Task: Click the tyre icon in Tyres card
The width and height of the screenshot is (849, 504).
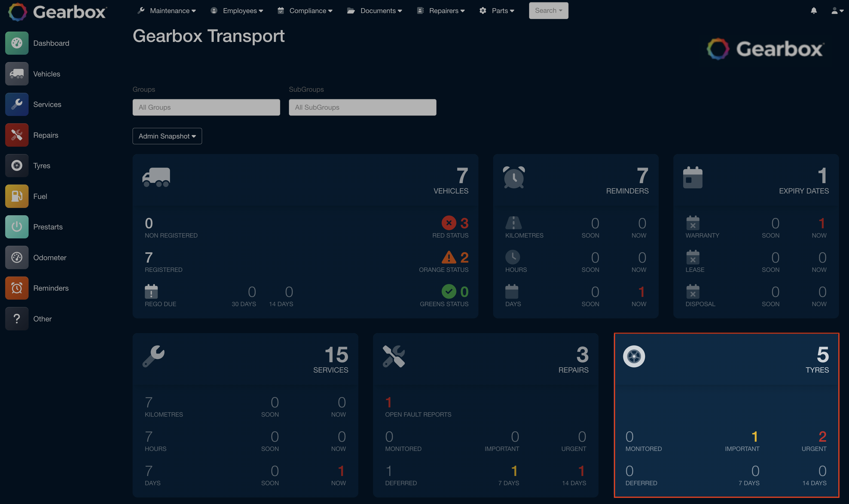Action: tap(634, 356)
